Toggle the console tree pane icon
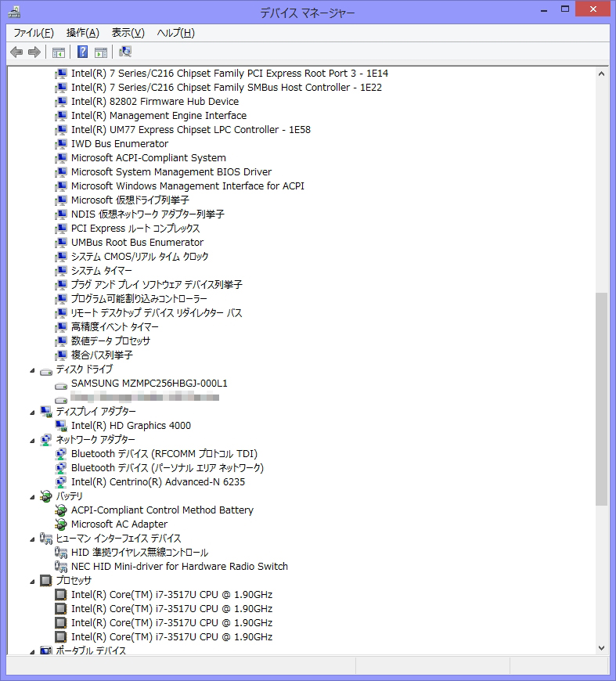The height and width of the screenshot is (681, 616). click(58, 52)
